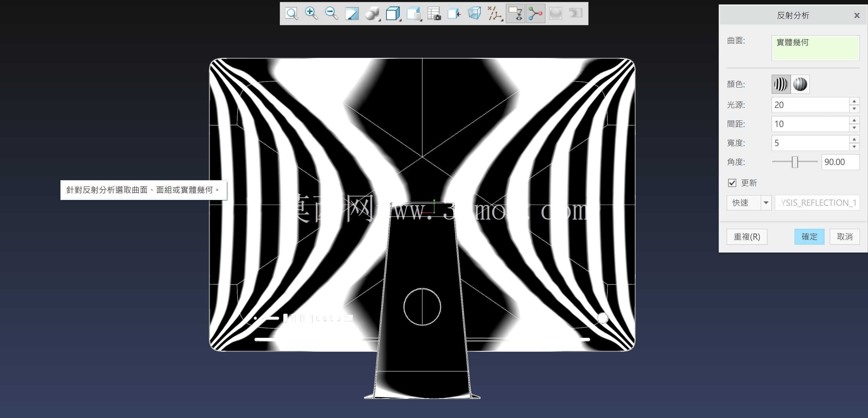Toggle the 更新 checkbox
Image resolution: width=868 pixels, height=418 pixels.
(732, 183)
